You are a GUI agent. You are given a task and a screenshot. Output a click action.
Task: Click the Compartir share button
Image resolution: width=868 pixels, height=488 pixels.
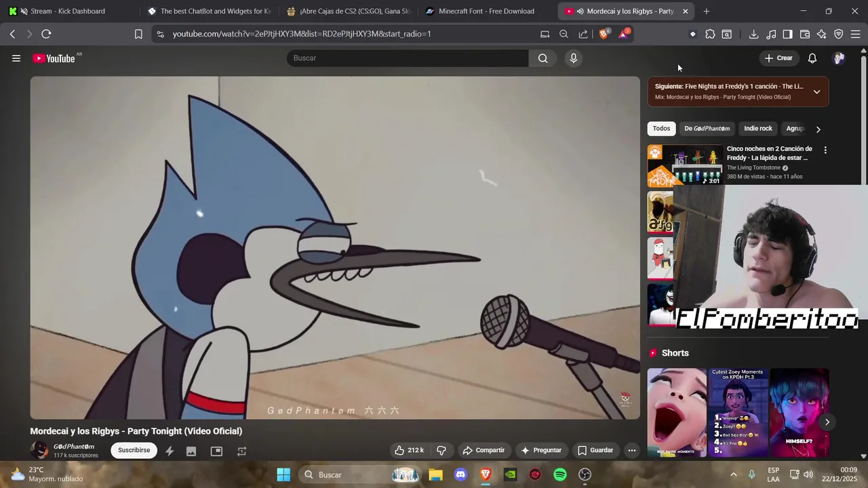[x=484, y=450]
